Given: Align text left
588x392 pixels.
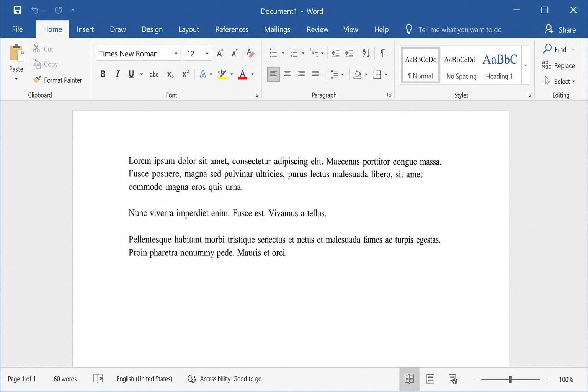Looking at the screenshot, I should pos(273,74).
